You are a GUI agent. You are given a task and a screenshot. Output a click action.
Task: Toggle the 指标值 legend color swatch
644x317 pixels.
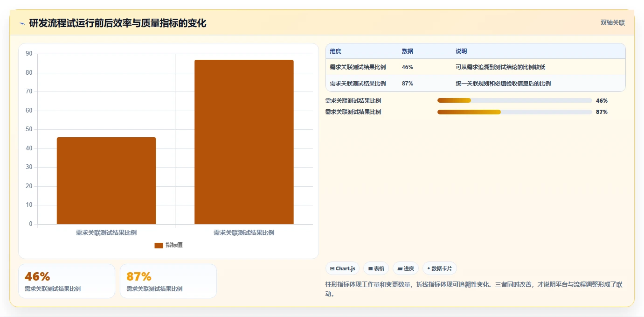(x=159, y=245)
